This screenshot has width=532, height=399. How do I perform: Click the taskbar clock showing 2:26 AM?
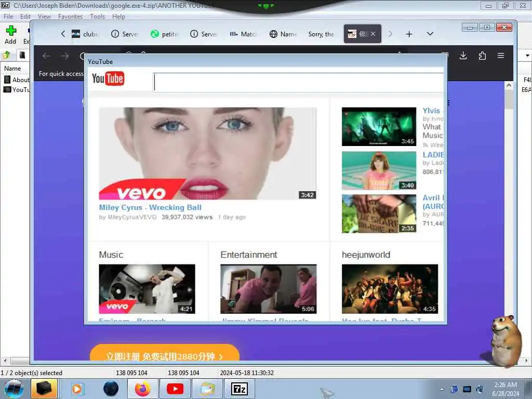[x=506, y=389]
